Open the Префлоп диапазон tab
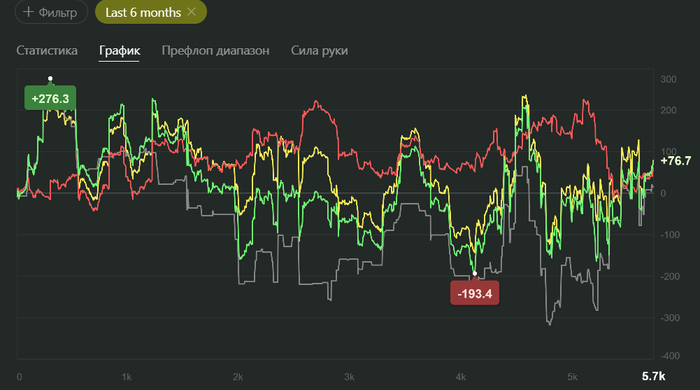The height and width of the screenshot is (390, 700). pos(216,50)
